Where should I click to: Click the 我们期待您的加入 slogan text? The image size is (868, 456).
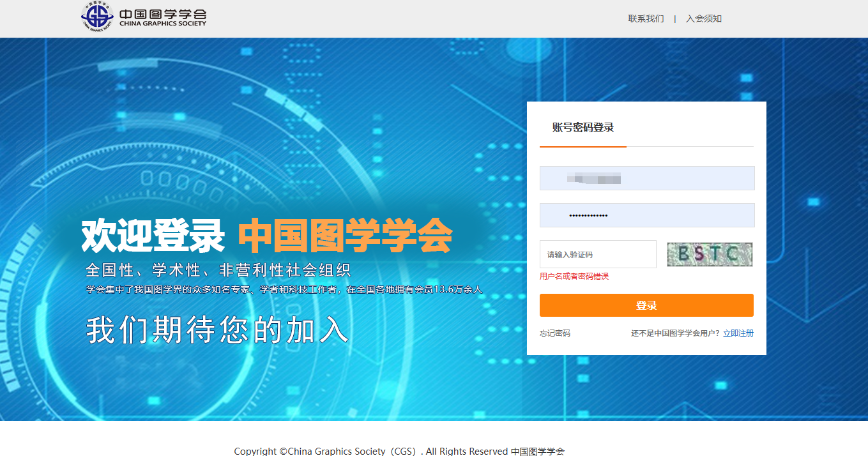tap(217, 330)
